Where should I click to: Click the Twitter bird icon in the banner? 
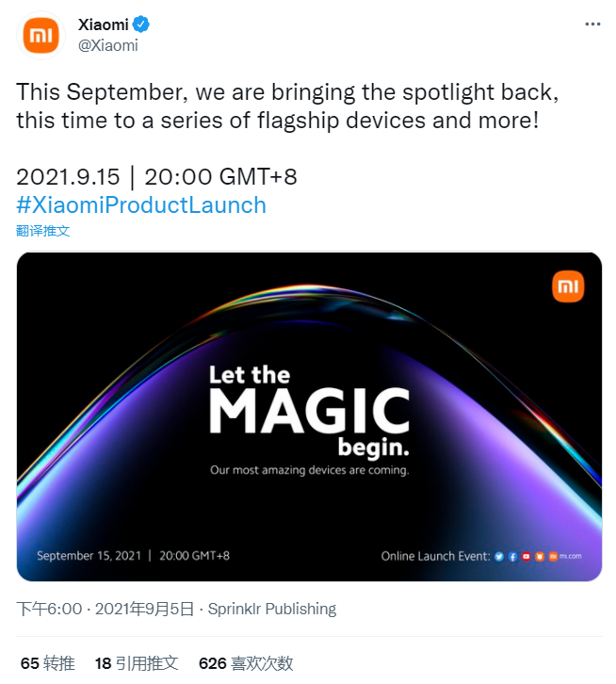pos(499,556)
